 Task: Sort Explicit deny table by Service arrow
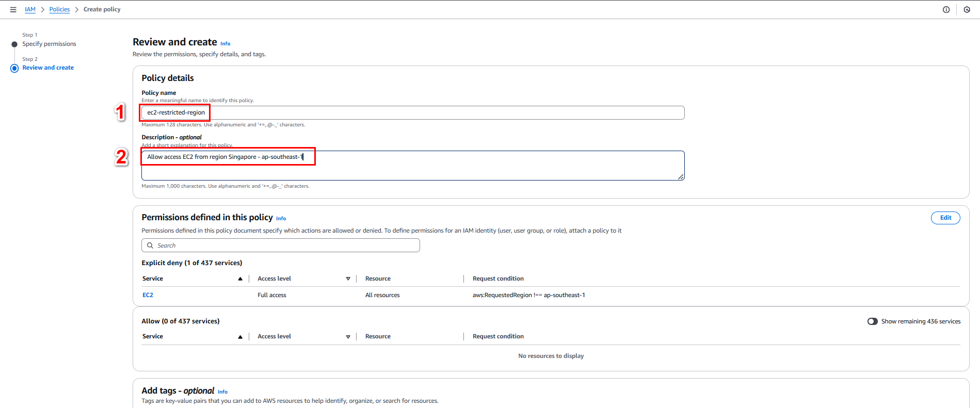(x=240, y=279)
